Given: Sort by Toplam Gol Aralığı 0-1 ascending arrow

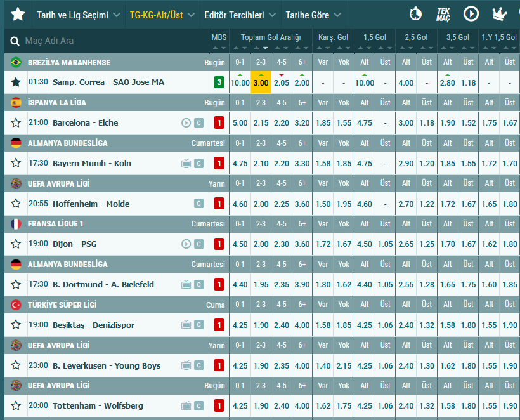Looking at the screenshot, I should coord(236,48).
